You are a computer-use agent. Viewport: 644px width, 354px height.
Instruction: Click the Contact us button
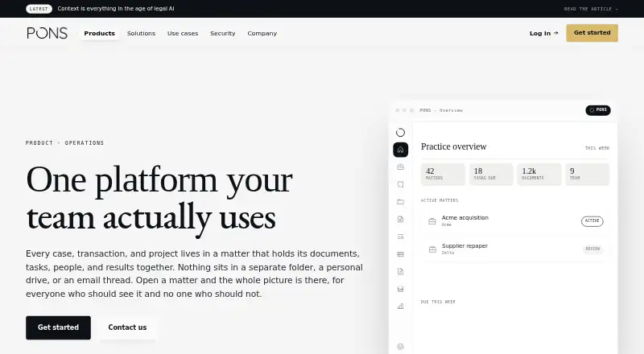tap(127, 327)
